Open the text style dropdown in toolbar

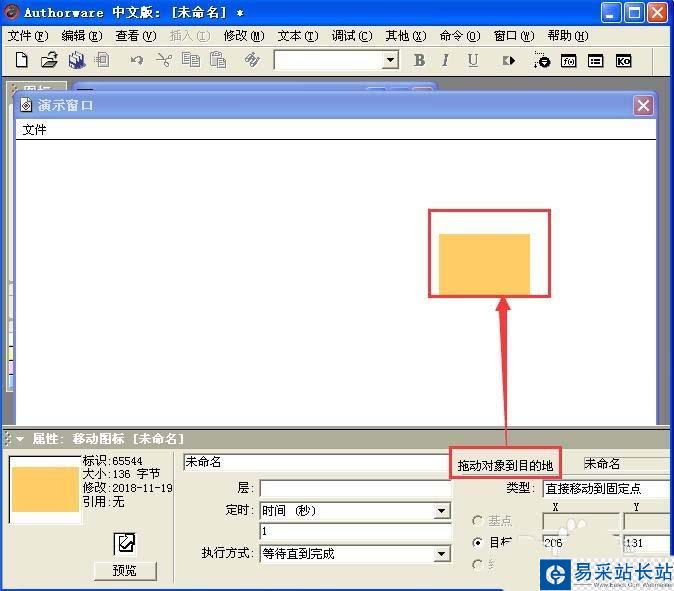click(x=390, y=60)
